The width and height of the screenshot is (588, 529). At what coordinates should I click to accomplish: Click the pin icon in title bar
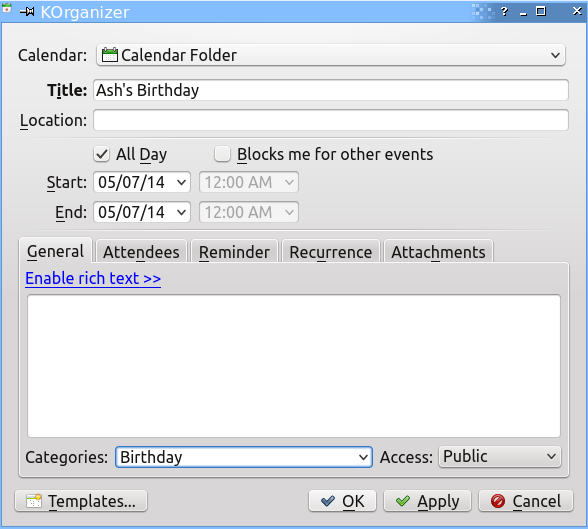(x=27, y=12)
